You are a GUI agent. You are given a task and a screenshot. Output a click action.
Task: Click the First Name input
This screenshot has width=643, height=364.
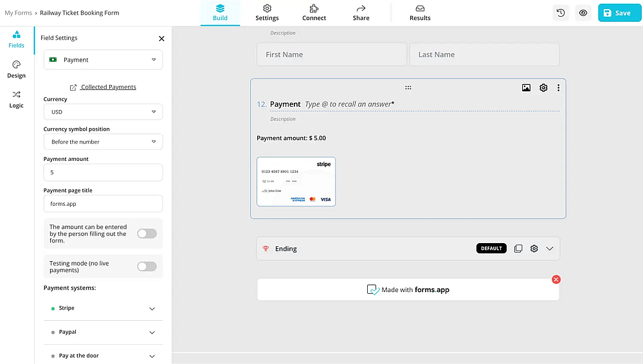331,55
